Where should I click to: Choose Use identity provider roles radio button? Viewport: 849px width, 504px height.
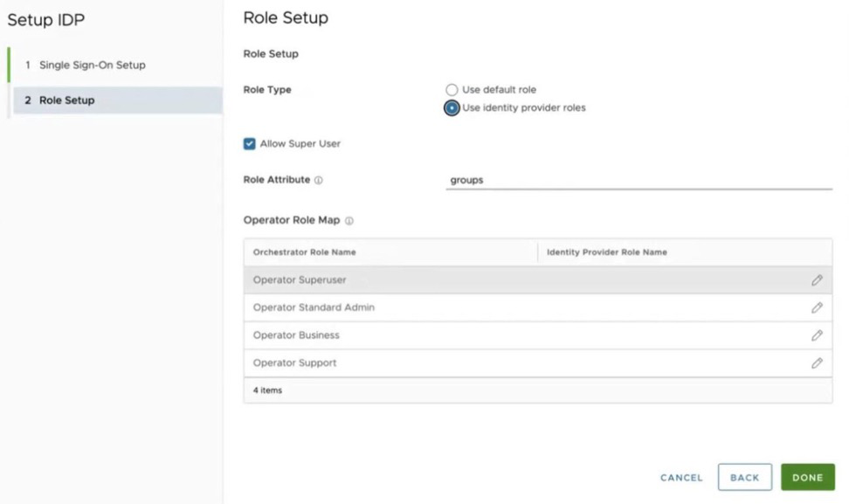point(452,108)
